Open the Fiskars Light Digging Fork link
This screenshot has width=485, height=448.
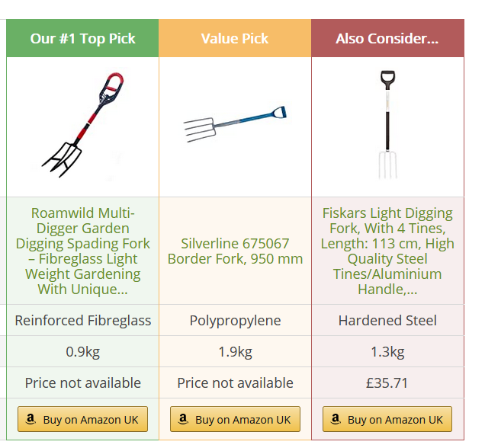click(387, 251)
